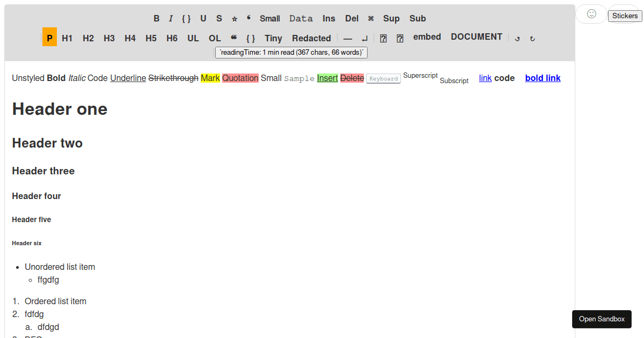644x338 pixels.
Task: Click the reading time indicator tooltip
Action: coord(291,52)
